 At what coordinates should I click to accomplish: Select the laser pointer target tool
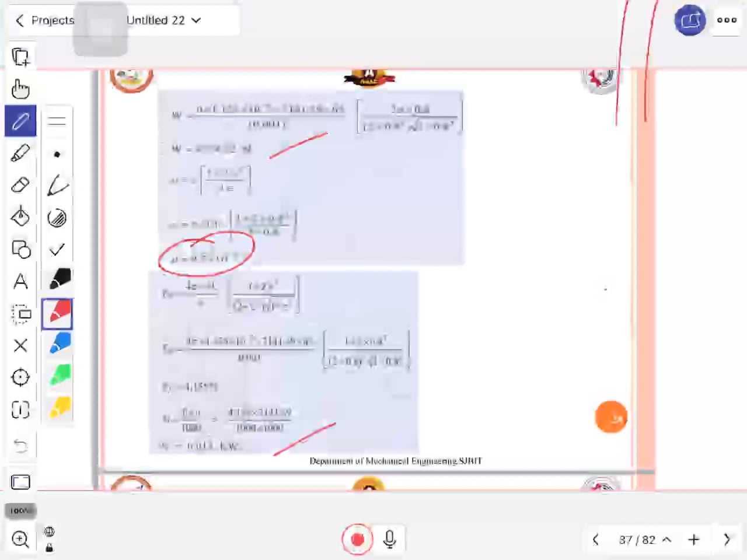tap(20, 377)
